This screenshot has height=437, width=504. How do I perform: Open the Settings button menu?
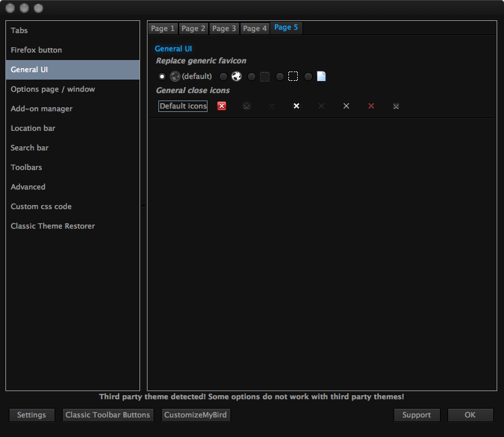point(32,415)
